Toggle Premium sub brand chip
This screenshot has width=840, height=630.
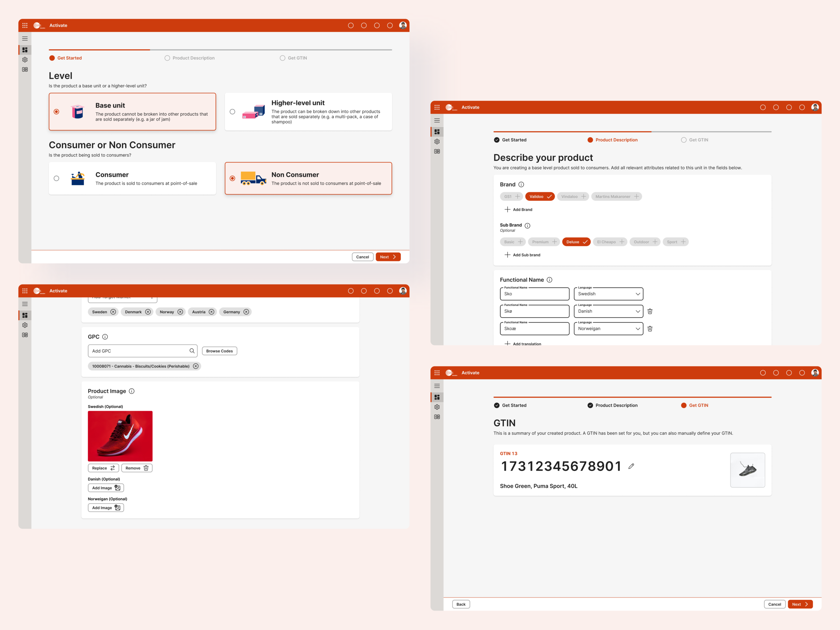[544, 242]
